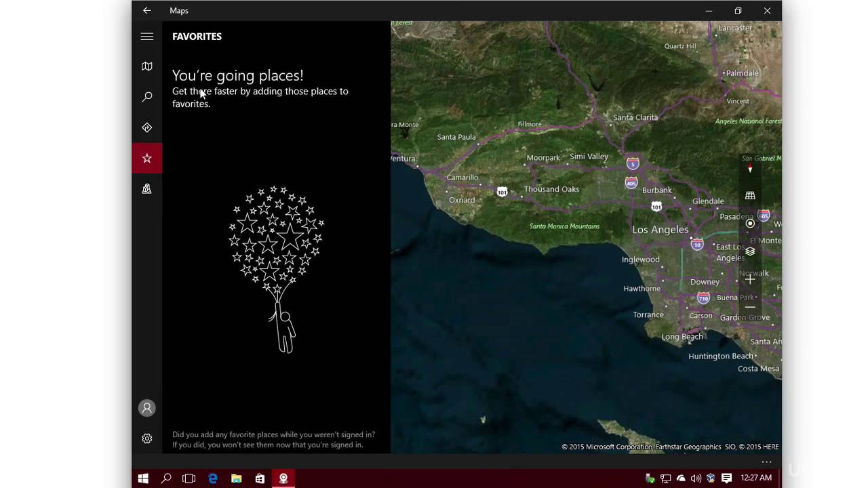
Task: Open Search from the sidebar magnifier
Action: [x=146, y=97]
